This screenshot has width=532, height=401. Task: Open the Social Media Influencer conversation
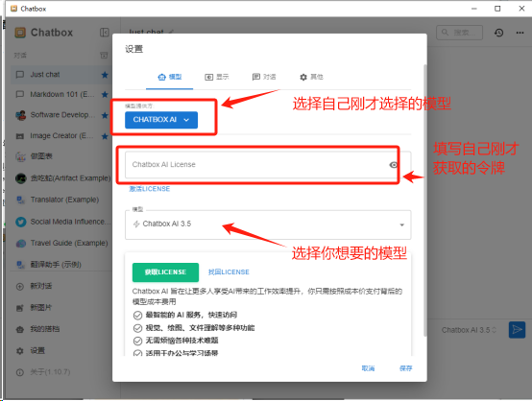click(61, 222)
